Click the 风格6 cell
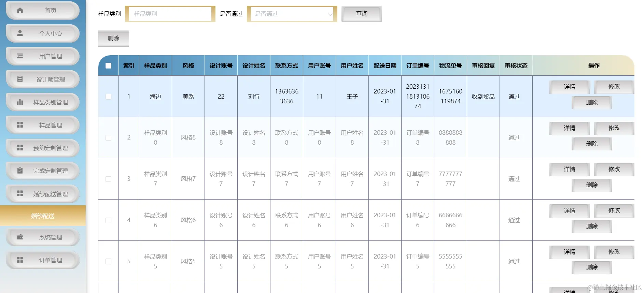This screenshot has height=293, width=644. [188, 220]
